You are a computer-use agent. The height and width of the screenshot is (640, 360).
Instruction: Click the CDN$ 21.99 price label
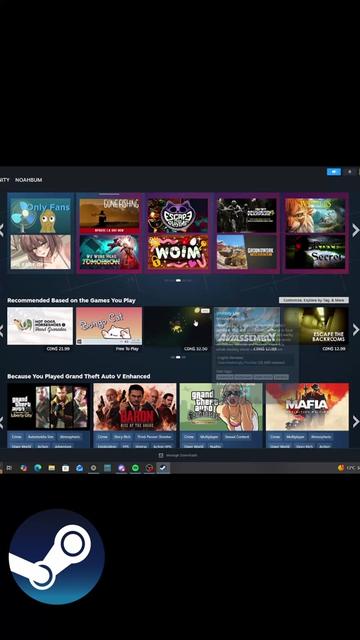[x=58, y=349]
